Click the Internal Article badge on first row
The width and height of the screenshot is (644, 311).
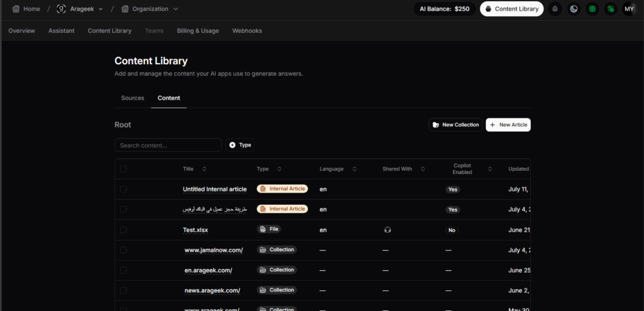[282, 189]
